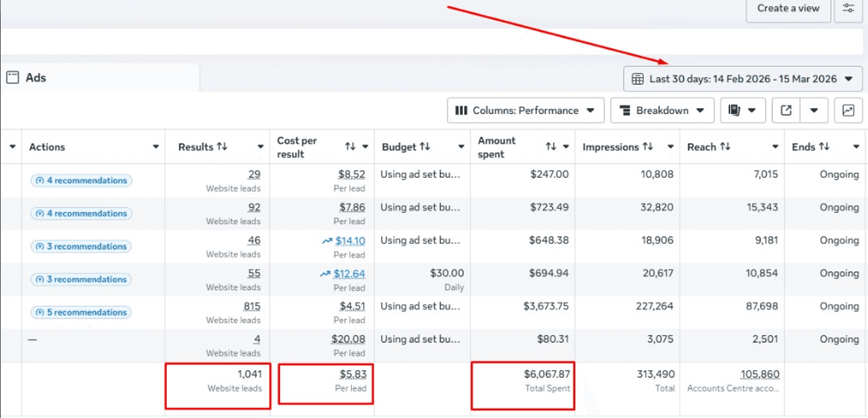Open the view settings sliders icon

848,9
